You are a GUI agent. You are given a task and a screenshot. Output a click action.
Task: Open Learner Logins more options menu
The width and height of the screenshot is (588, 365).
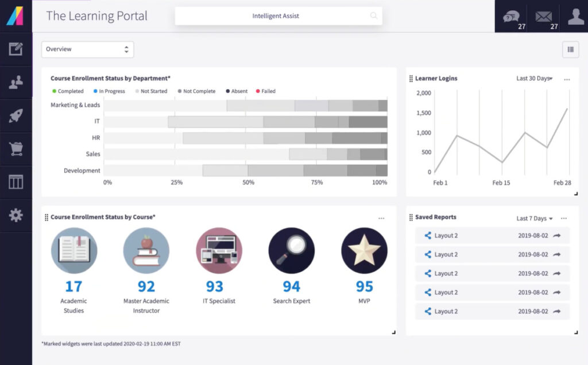pos(567,79)
